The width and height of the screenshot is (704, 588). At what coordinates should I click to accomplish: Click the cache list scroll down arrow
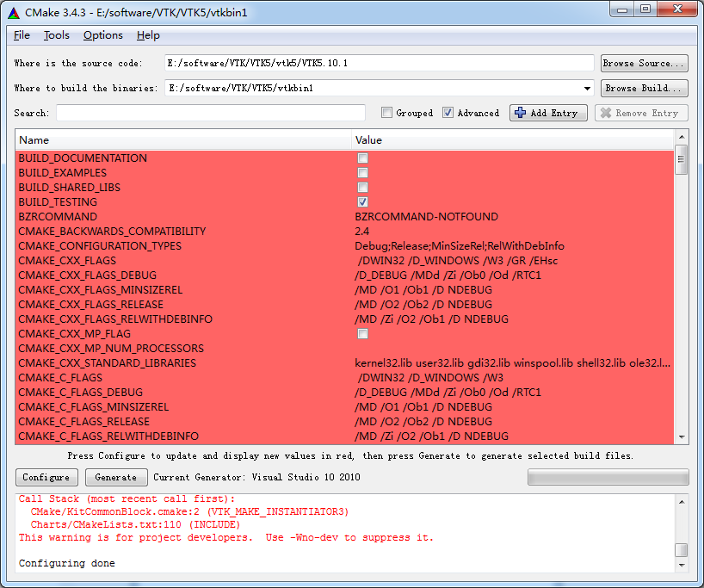[x=682, y=437]
